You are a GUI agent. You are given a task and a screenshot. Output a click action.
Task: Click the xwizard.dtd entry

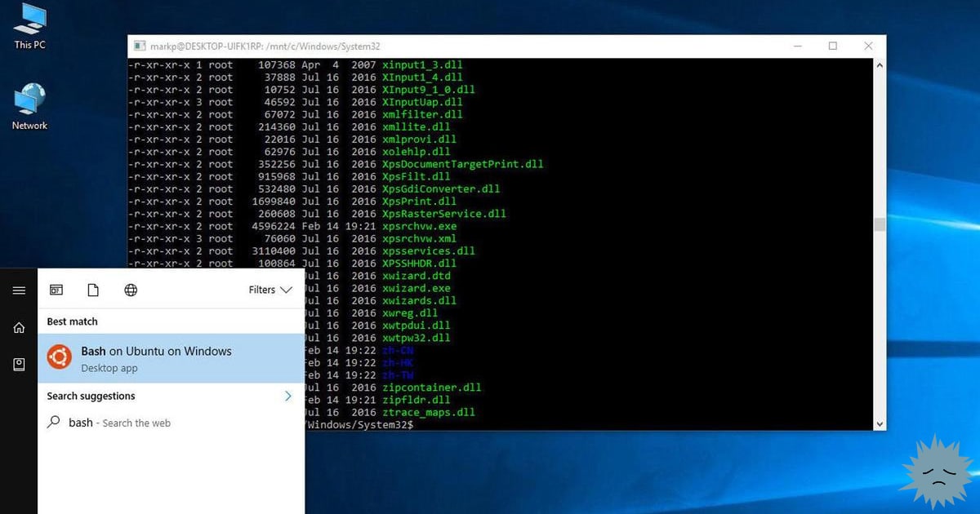[416, 276]
